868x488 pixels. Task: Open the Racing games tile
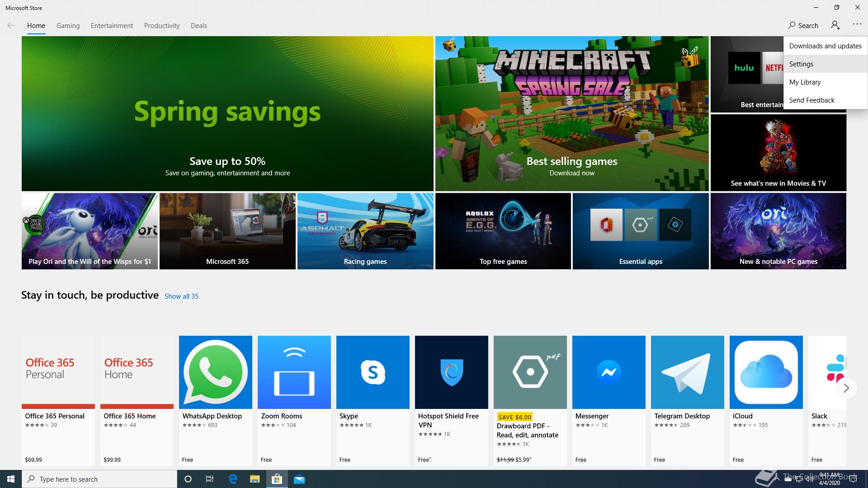(x=365, y=231)
